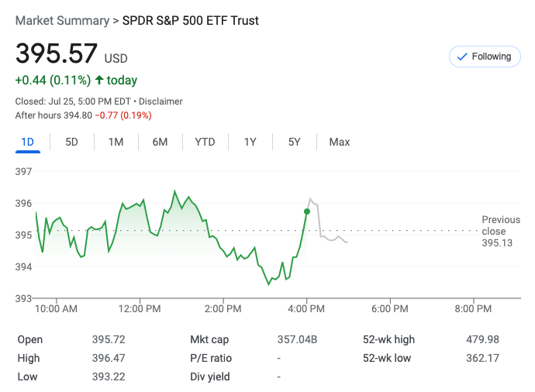Show the 1M chart range
The width and height of the screenshot is (535, 392).
click(116, 142)
